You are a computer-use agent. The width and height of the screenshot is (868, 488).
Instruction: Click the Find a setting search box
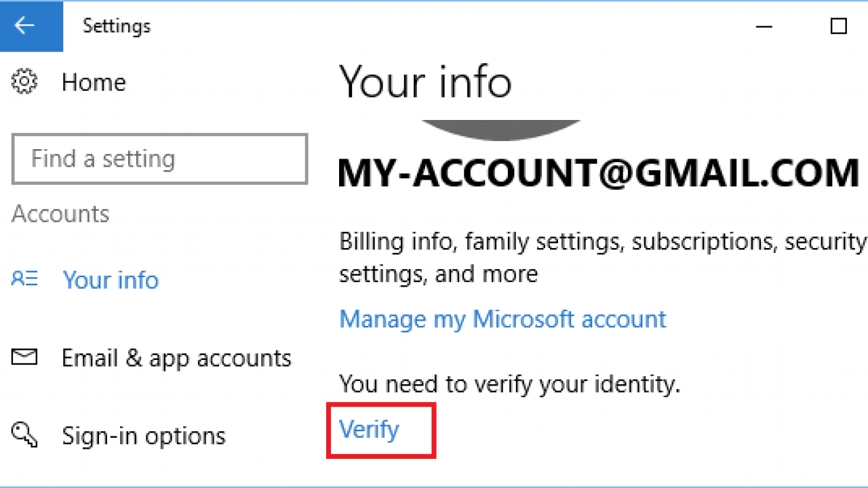[160, 159]
